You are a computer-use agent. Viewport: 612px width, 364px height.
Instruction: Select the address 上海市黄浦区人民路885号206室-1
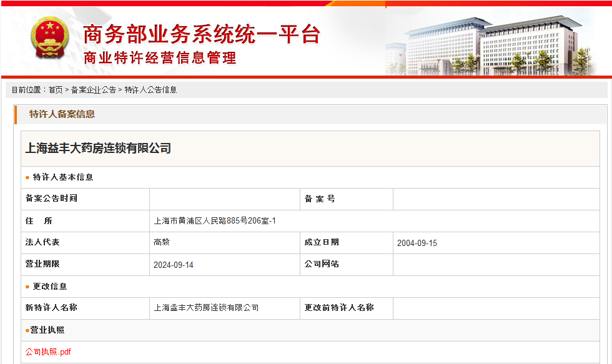(x=215, y=221)
